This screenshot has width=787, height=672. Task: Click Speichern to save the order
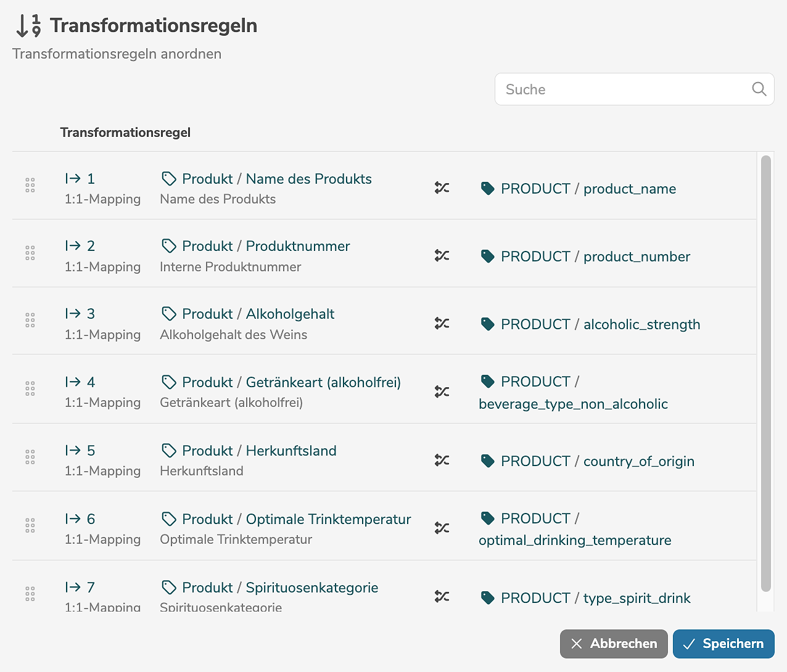[723, 644]
